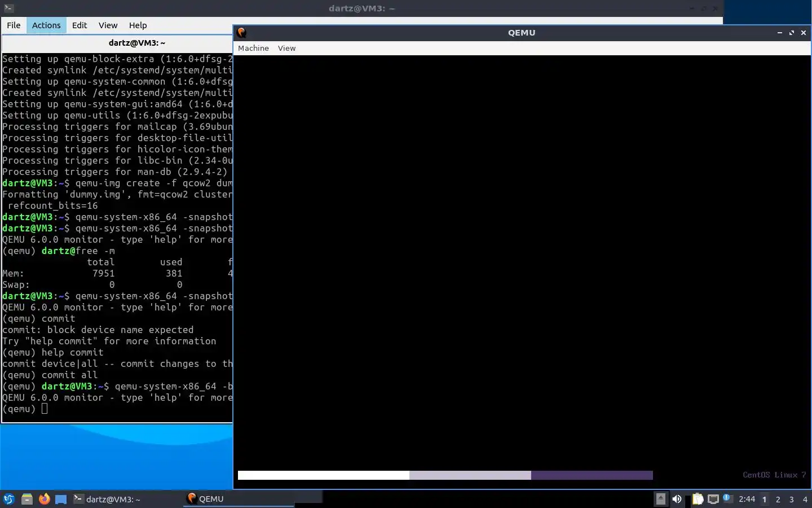The image size is (812, 508).
Task: Click the 'Setting up qemu-utils' line
Action: click(x=117, y=115)
